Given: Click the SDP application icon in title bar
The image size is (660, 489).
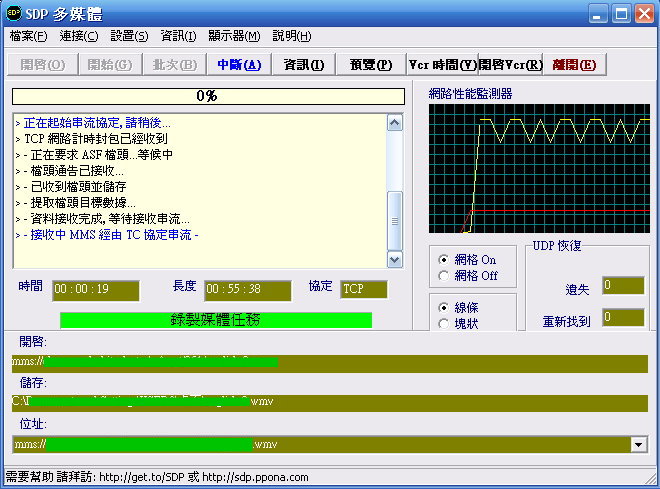Looking at the screenshot, I should coord(14,13).
